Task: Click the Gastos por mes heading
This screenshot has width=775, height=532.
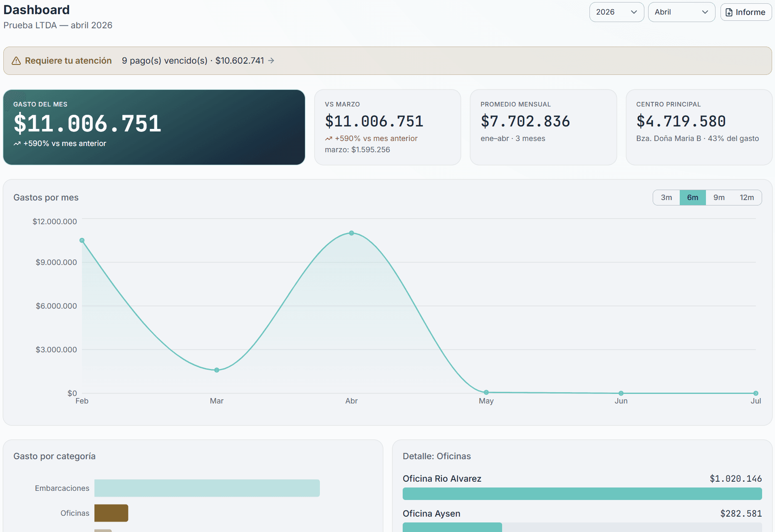Action: pos(46,198)
